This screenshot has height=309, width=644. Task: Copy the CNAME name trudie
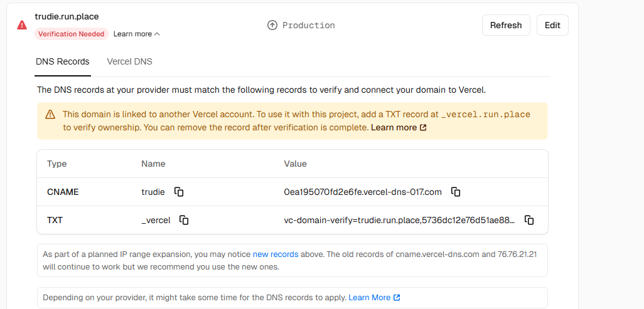(x=179, y=192)
